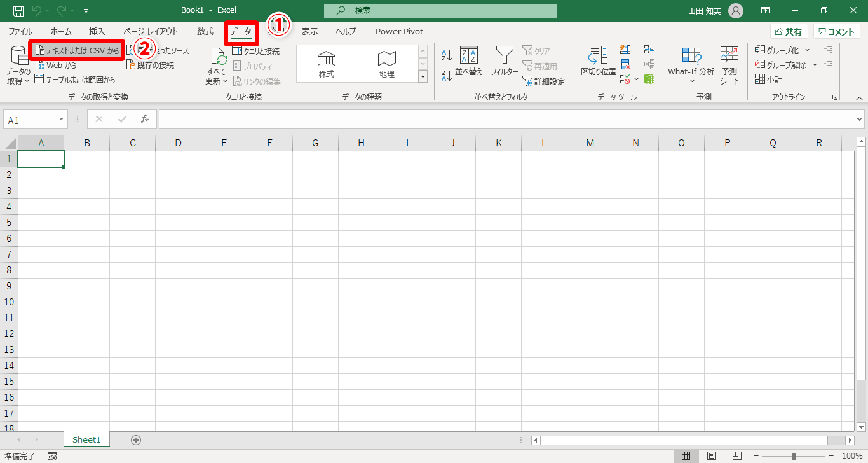Click the 小計 subtotal command
This screenshot has width=868, height=463.
(x=769, y=79)
